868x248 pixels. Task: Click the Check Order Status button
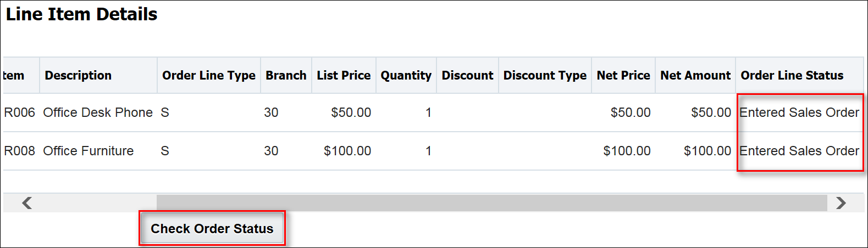coord(212,229)
